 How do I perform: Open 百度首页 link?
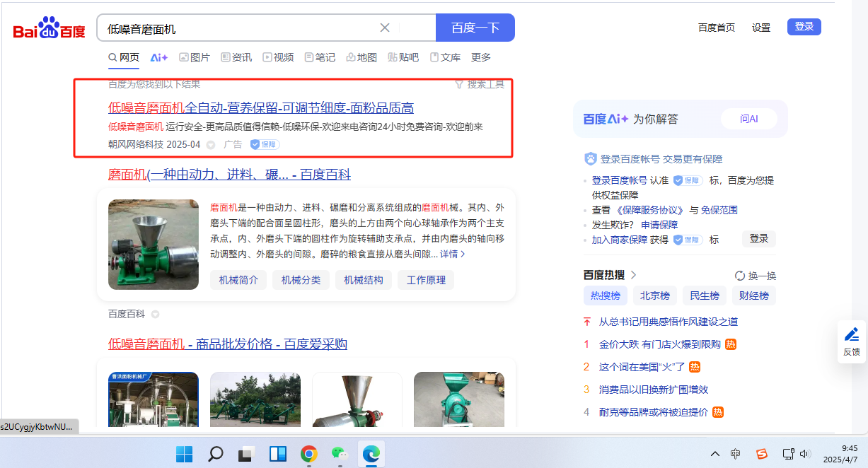pos(716,28)
